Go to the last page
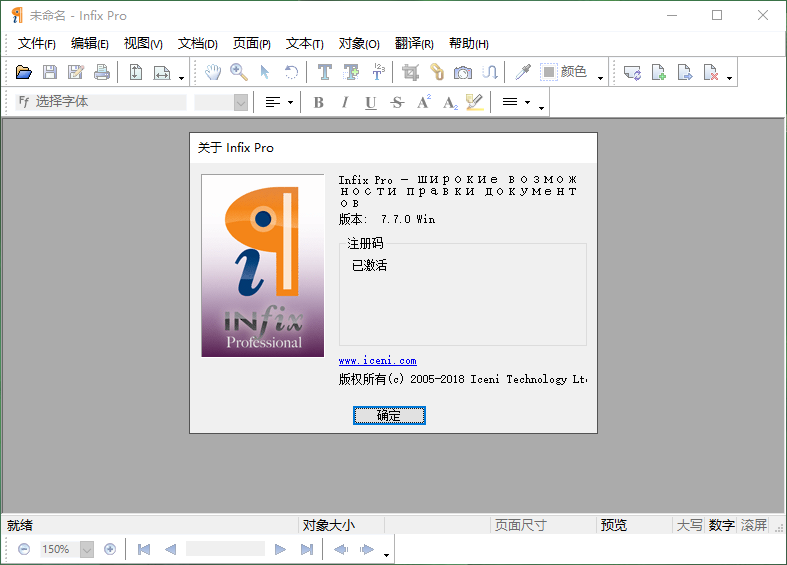 [307, 549]
